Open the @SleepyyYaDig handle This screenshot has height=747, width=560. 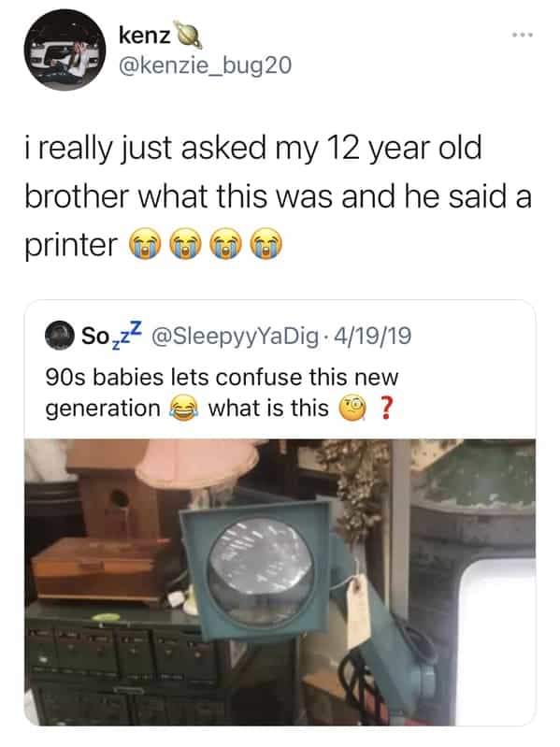pyautogui.click(x=235, y=336)
